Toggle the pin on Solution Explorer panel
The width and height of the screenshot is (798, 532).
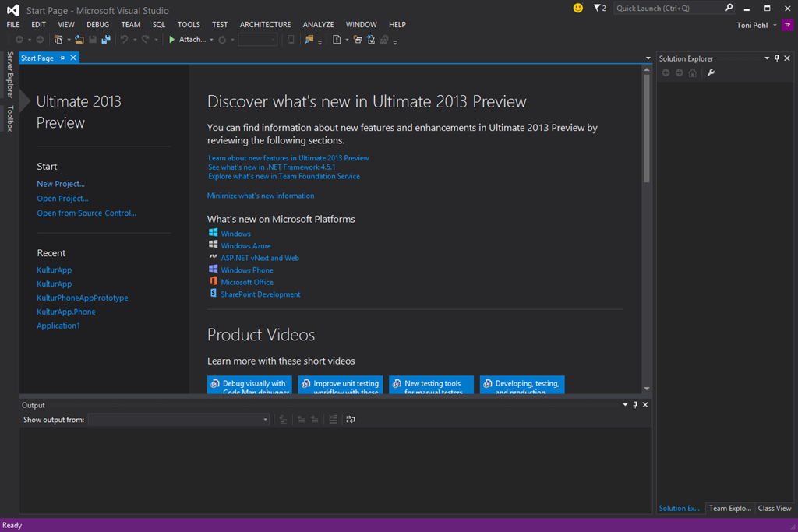[x=777, y=58]
